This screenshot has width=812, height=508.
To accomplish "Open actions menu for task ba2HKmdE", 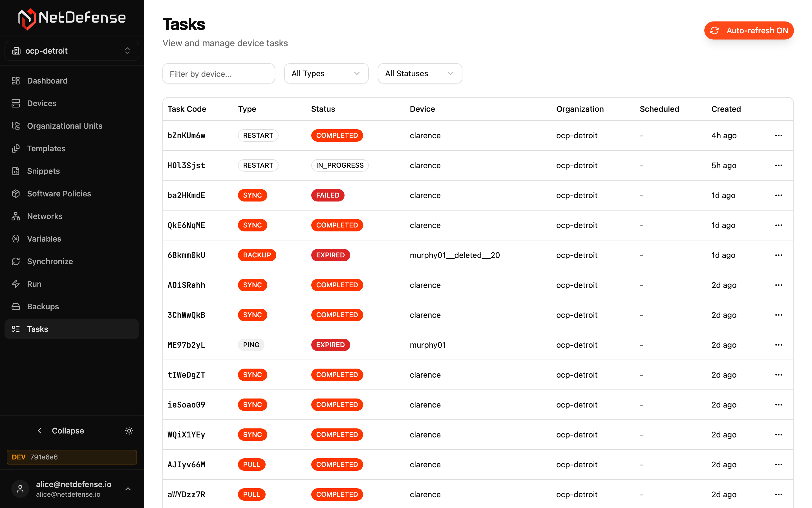I will click(778, 195).
